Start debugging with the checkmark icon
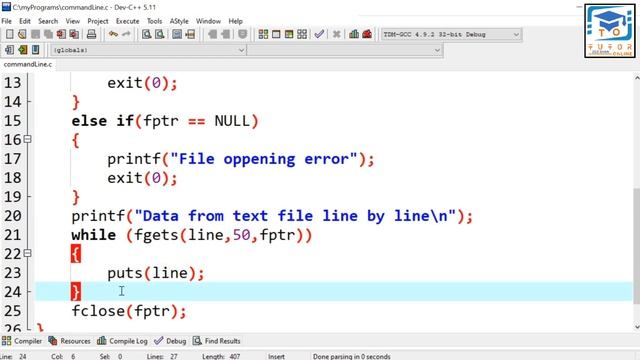The height and width of the screenshot is (360, 640). [x=319, y=34]
